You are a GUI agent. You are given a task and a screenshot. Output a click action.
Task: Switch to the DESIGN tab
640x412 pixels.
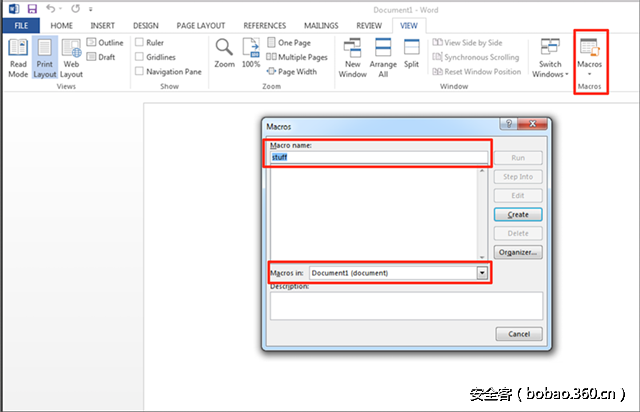[x=146, y=26]
